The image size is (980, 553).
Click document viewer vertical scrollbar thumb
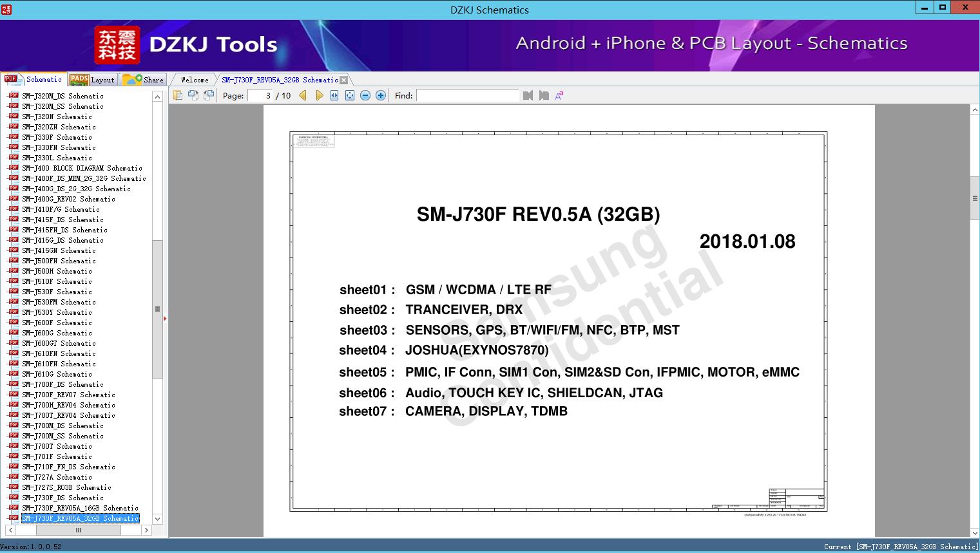[975, 198]
